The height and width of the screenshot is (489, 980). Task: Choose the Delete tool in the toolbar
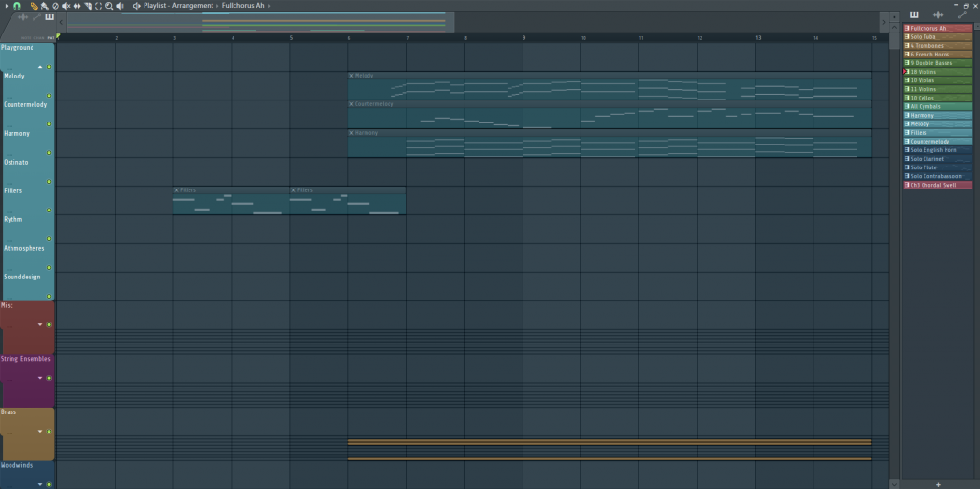click(x=56, y=6)
